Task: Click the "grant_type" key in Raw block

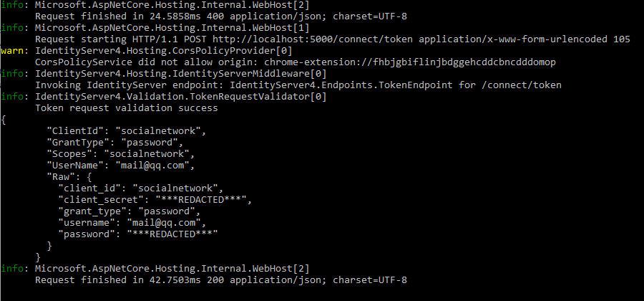Action: pyautogui.click(x=92, y=211)
